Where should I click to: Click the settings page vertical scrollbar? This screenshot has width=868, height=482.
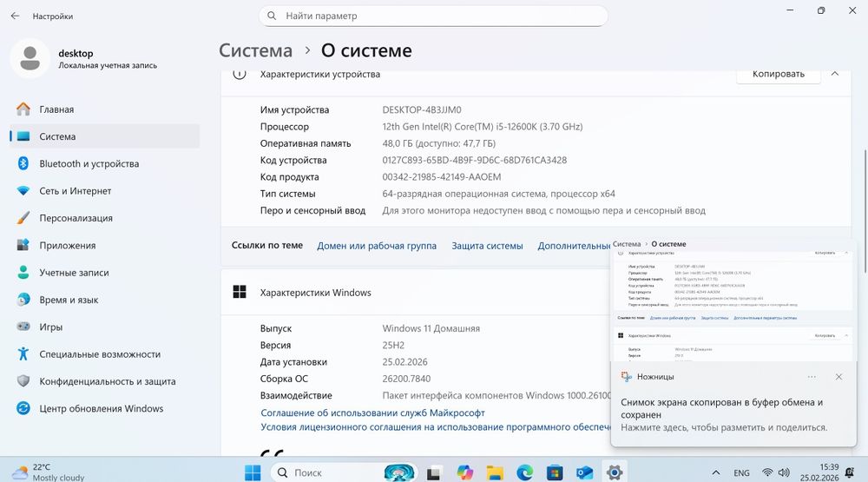point(865,210)
